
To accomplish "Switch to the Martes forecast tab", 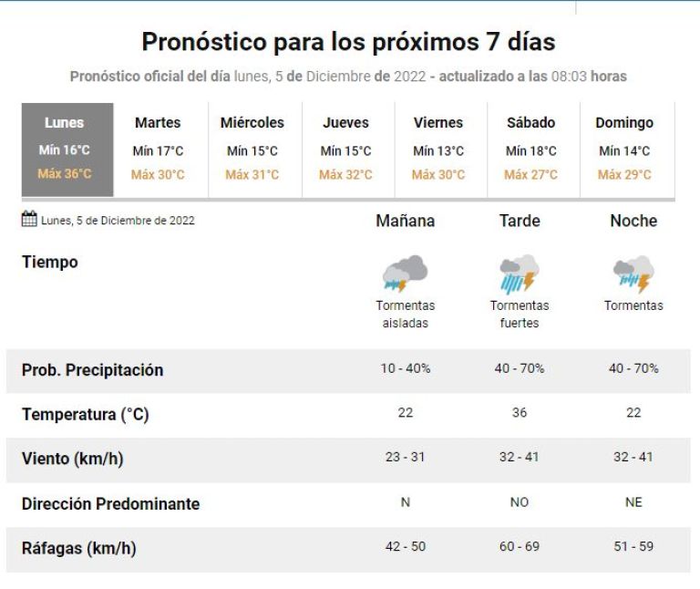I will (x=158, y=150).
